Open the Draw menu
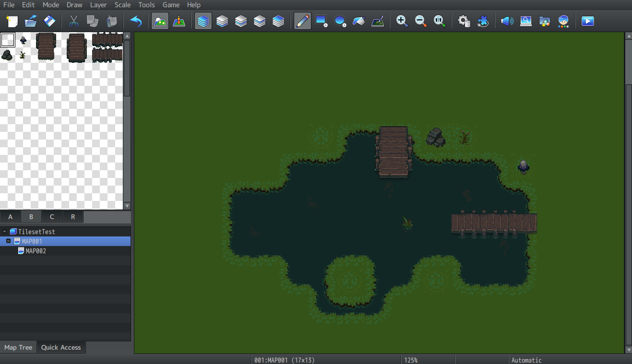Viewport: 632px width, 364px height. click(74, 5)
